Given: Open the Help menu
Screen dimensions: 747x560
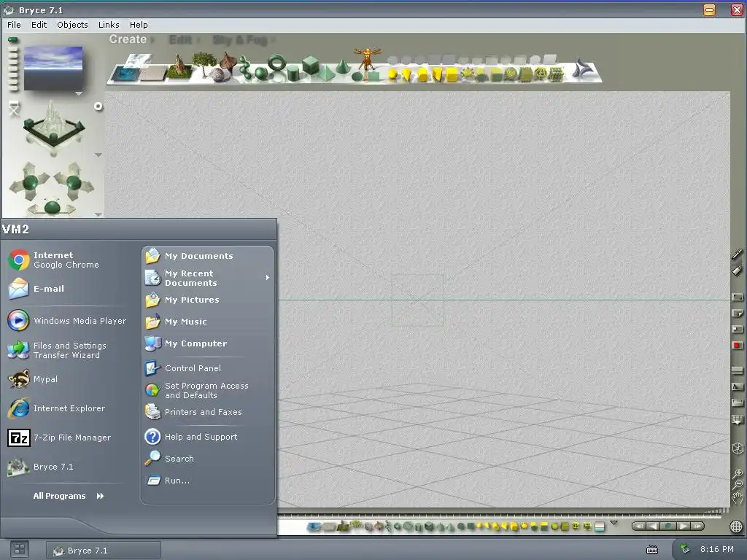Looking at the screenshot, I should [x=139, y=25].
